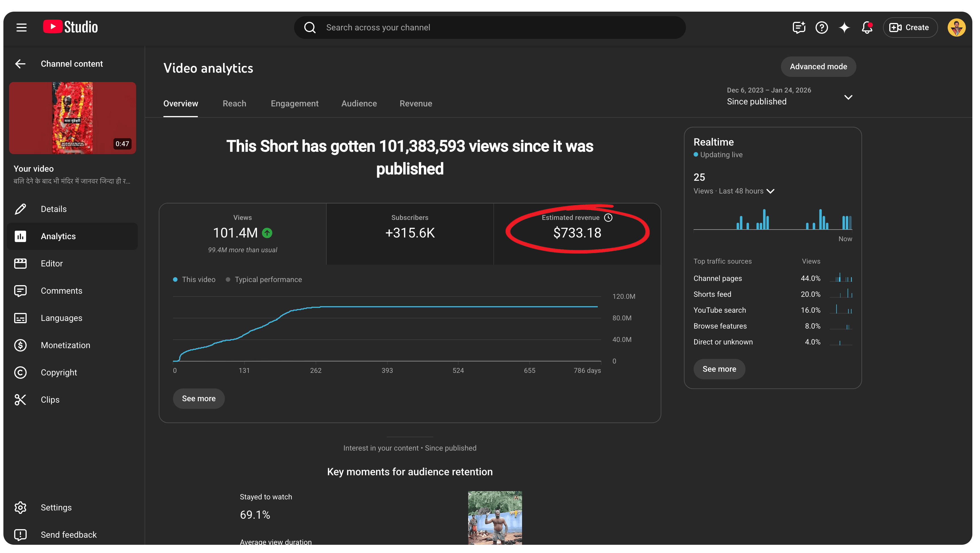Screen dimensions: 980x553
Task: Click the Advanced mode button
Action: click(x=818, y=66)
